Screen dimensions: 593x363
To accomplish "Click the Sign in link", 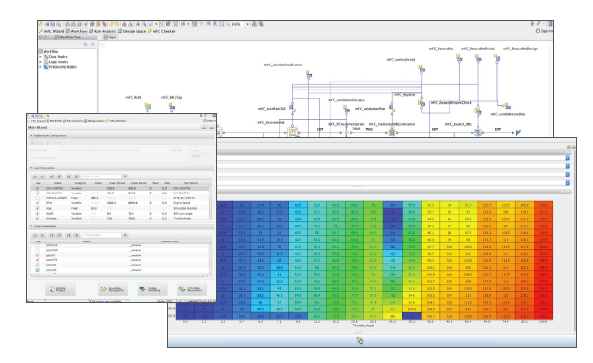I will click(x=545, y=31).
